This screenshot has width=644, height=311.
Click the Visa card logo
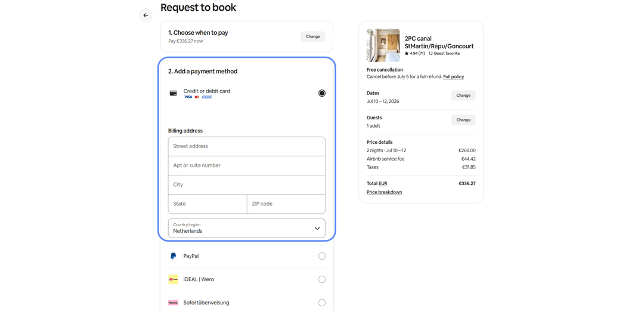pyautogui.click(x=188, y=97)
